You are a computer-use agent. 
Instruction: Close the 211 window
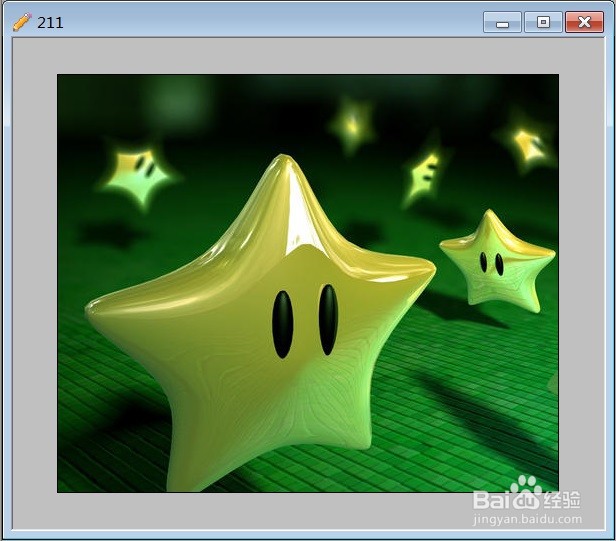(x=584, y=22)
